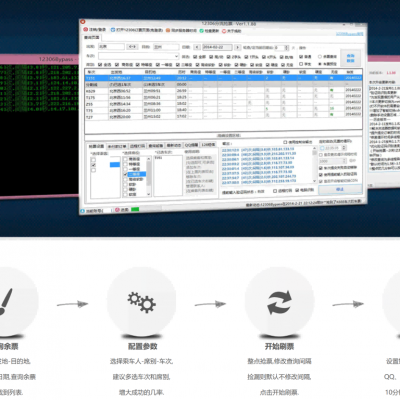This screenshot has height=400, width=400.
Task: Click the 配置参数 heading on webpage
Action: [x=142, y=346]
